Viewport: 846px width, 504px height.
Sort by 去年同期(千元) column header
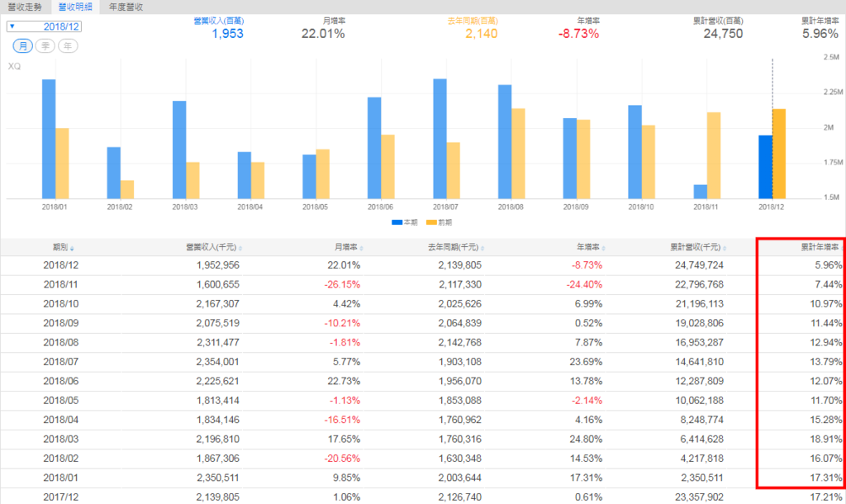click(x=456, y=247)
